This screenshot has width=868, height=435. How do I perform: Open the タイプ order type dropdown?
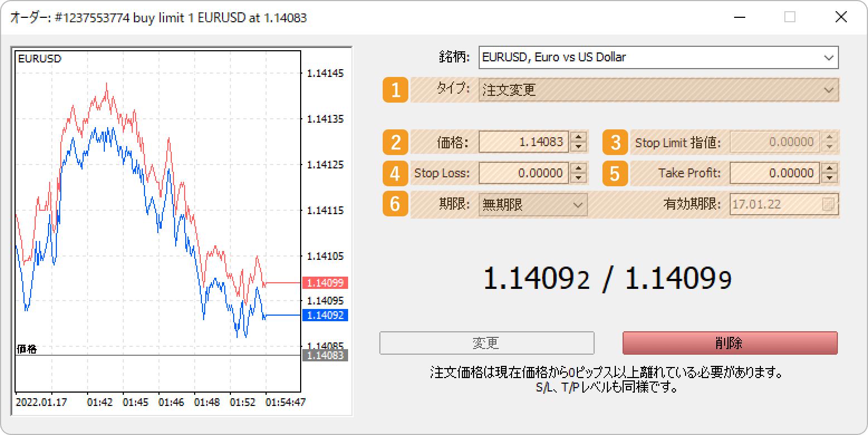pos(658,90)
